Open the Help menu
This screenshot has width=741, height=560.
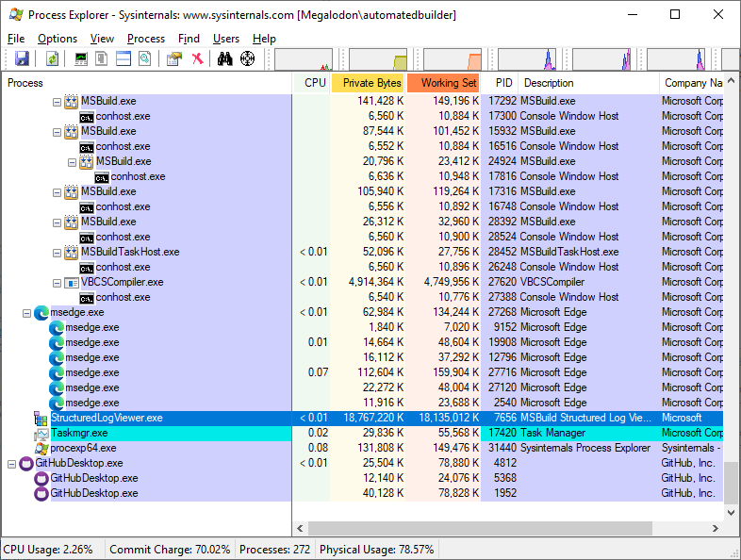[x=264, y=39]
